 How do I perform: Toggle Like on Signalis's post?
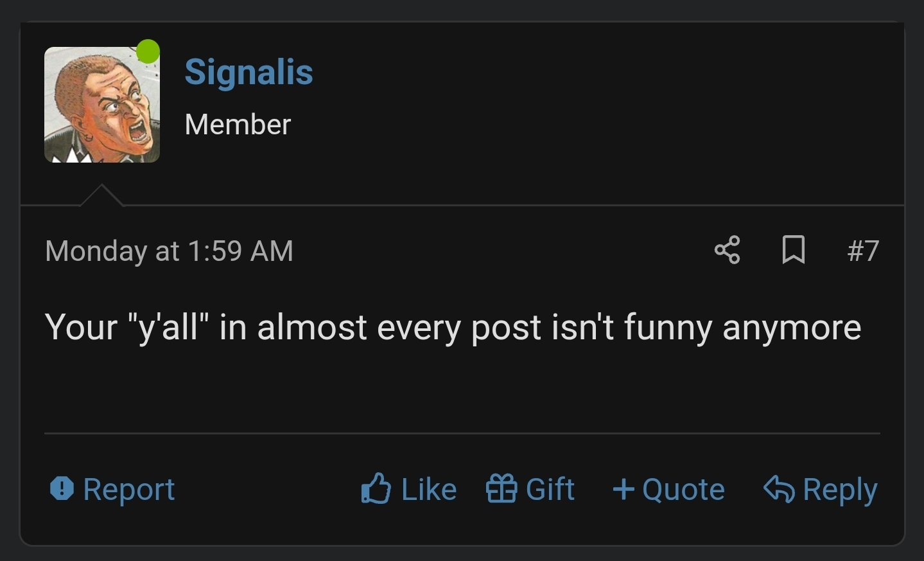coord(408,489)
